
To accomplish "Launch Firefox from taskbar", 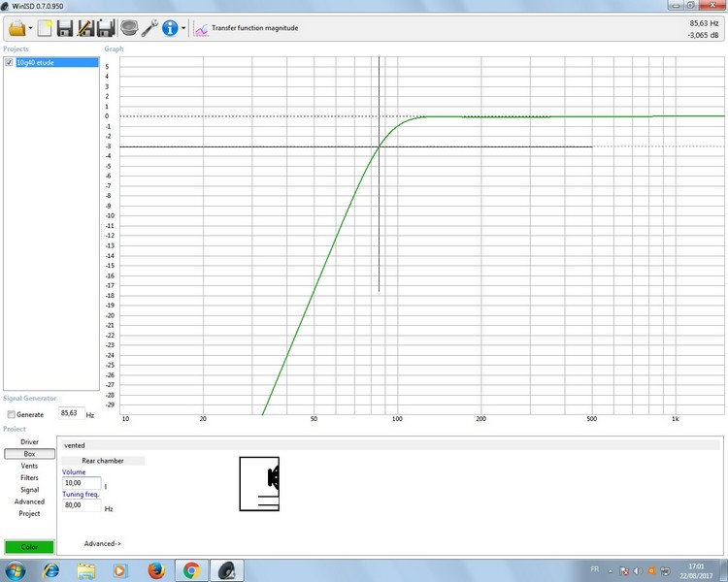I will [156, 570].
